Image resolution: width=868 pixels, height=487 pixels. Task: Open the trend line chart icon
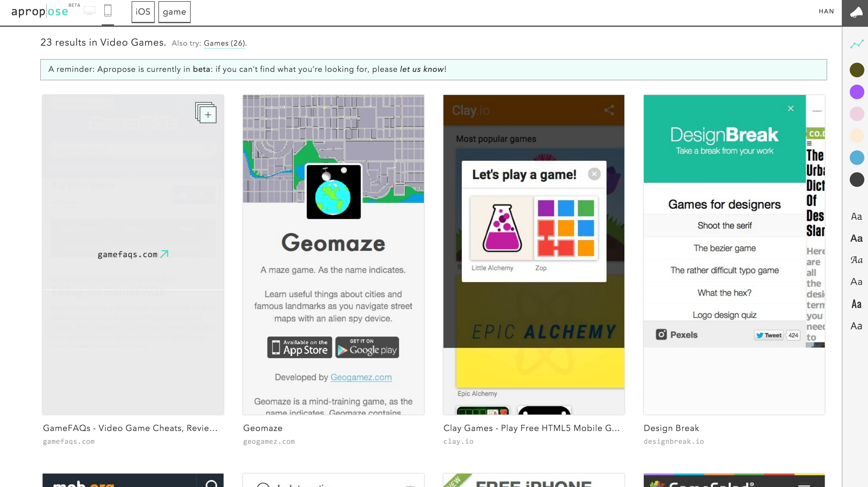coord(856,44)
